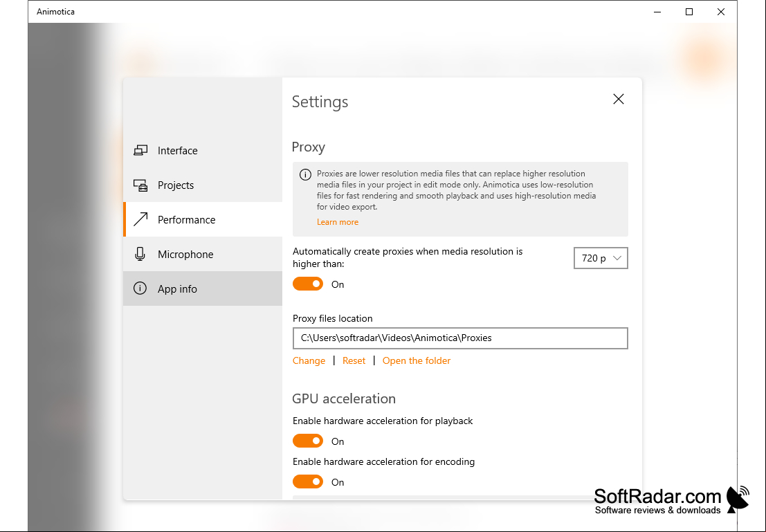Click the Microphone icon in sidebar
The height and width of the screenshot is (532, 766).
coord(140,254)
